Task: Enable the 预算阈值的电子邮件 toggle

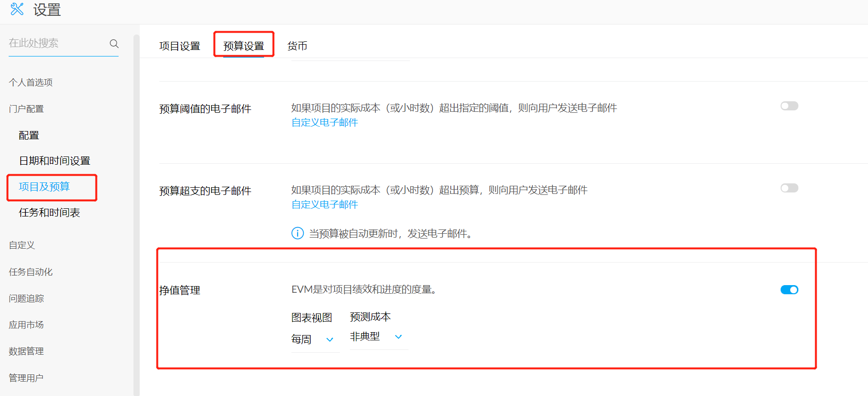Action: (789, 106)
